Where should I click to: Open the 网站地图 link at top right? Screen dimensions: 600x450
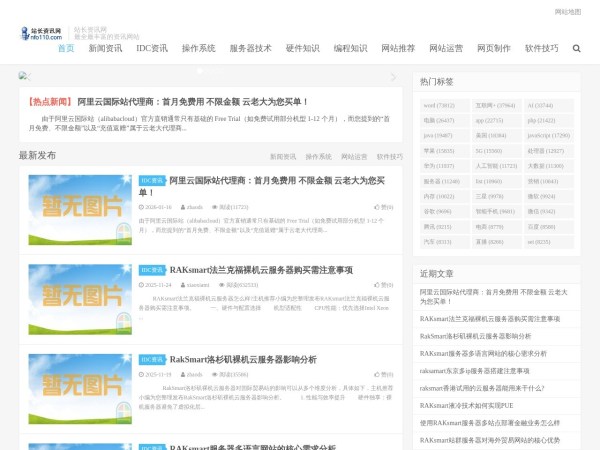567,12
